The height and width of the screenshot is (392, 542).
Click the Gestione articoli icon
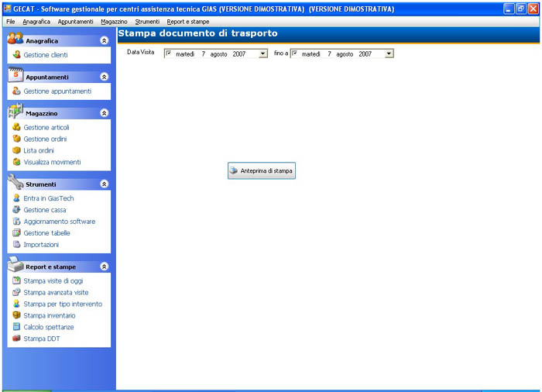point(16,127)
